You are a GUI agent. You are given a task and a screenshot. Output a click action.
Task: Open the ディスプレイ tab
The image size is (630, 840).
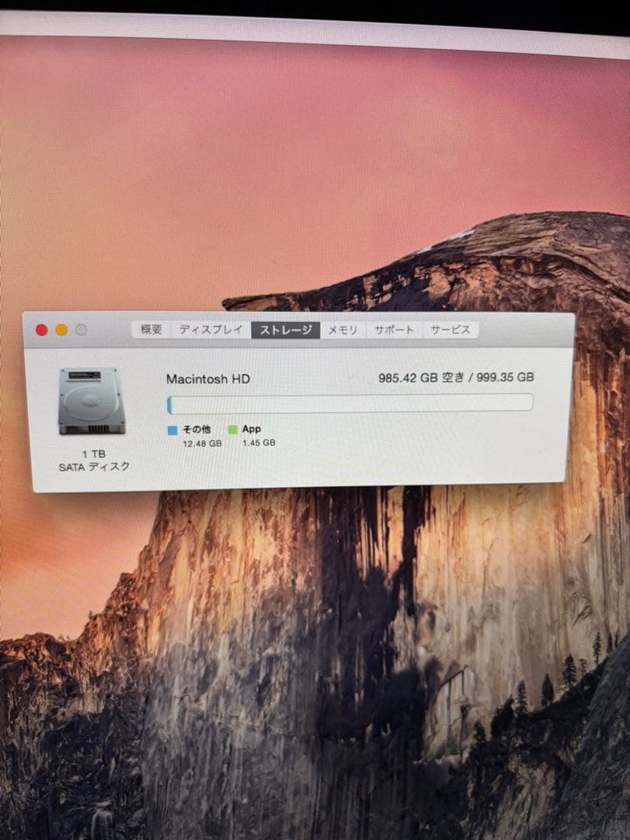(211, 329)
